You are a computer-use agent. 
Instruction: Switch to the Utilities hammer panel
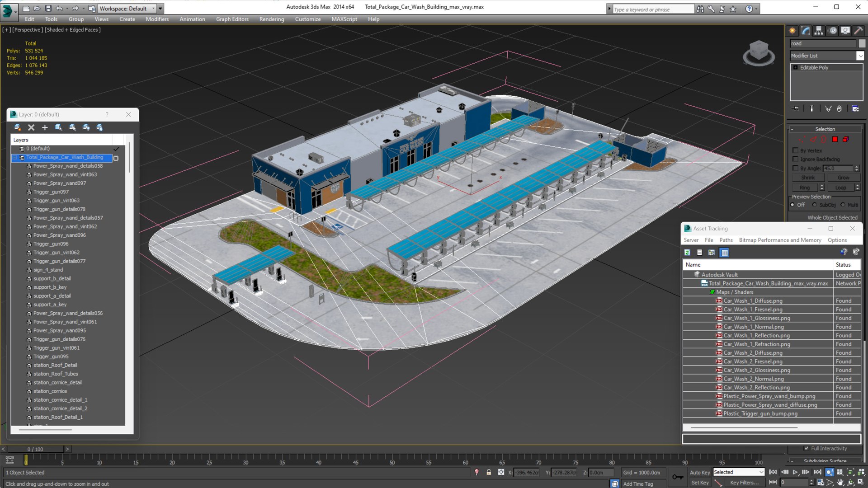click(858, 31)
